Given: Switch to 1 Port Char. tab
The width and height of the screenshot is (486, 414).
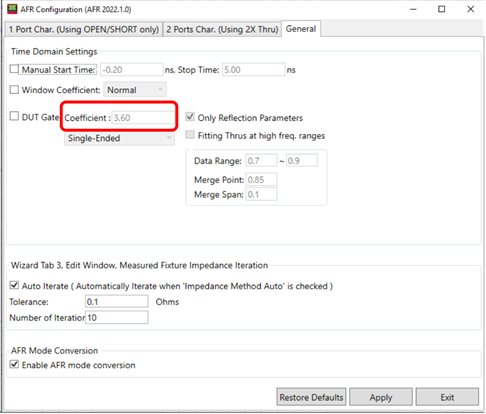Looking at the screenshot, I should (84, 29).
